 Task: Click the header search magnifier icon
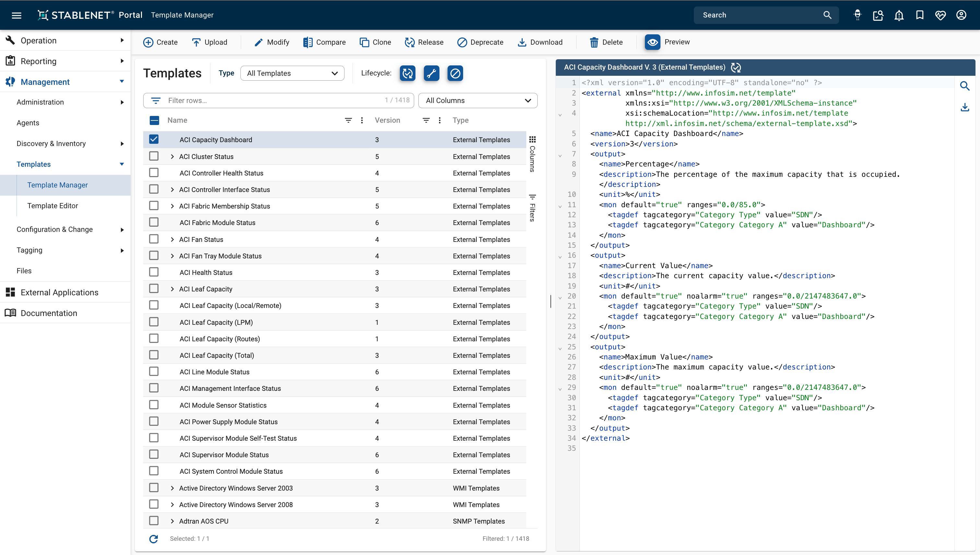pos(827,15)
